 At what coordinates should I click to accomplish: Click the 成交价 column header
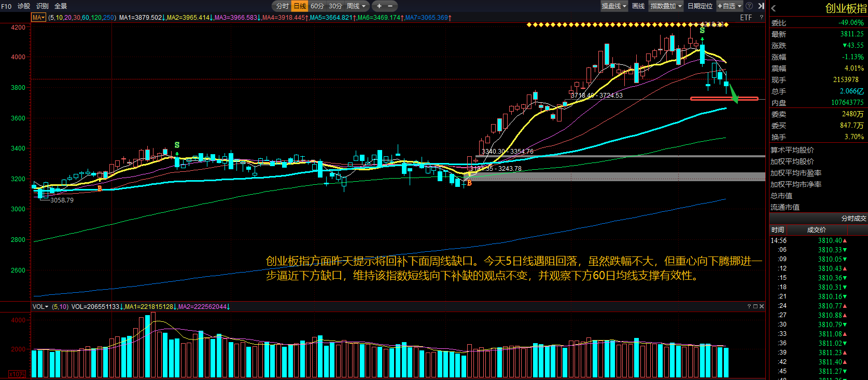(817, 230)
